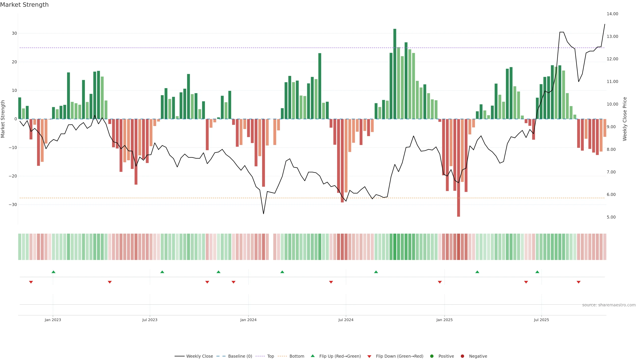The width and height of the screenshot is (644, 362).
Task: Click the Jan 2024 x-axis label
Action: (x=248, y=320)
